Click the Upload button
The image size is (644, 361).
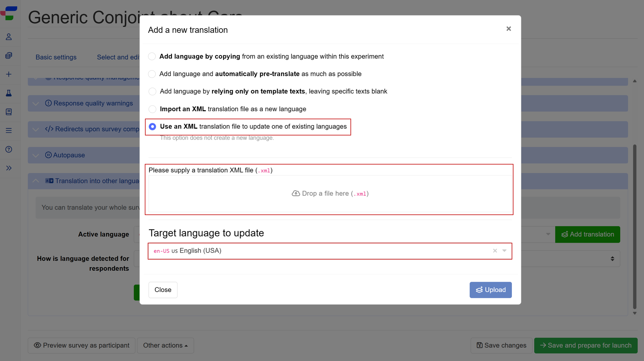click(x=490, y=290)
